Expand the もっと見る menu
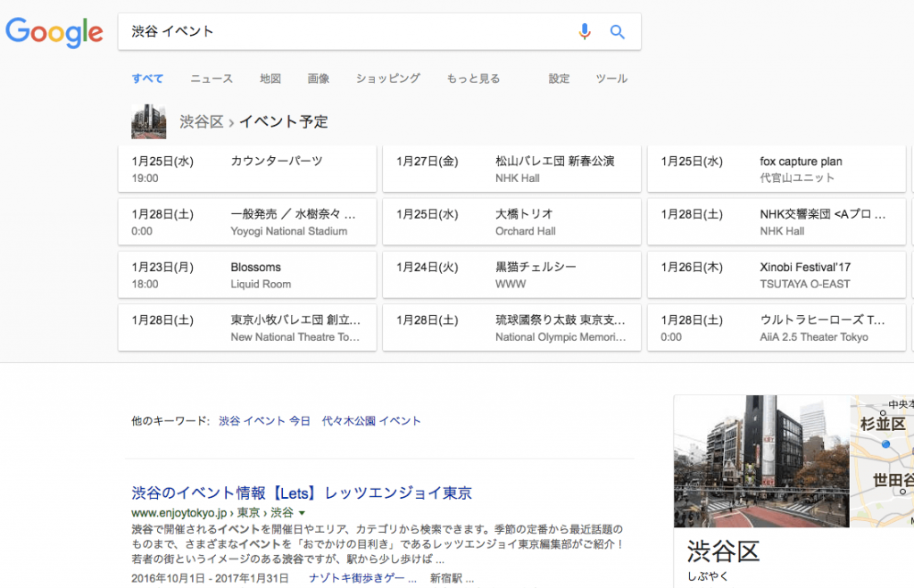 [473, 79]
